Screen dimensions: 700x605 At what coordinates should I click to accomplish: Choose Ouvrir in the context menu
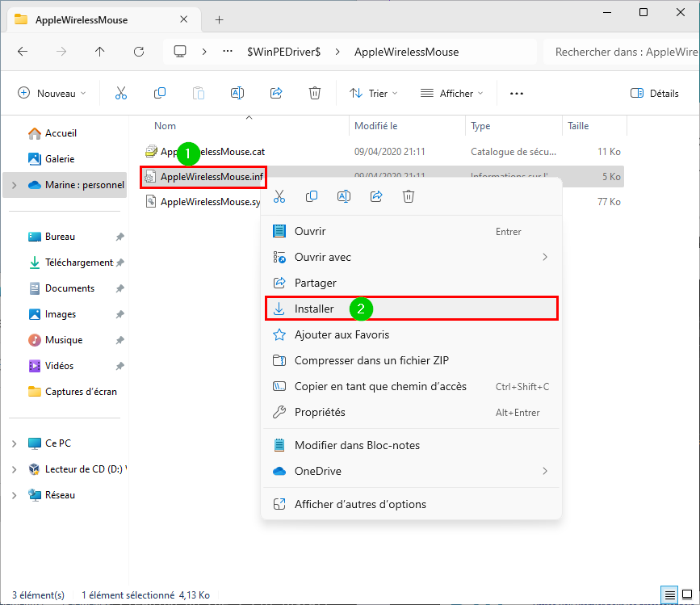411,231
